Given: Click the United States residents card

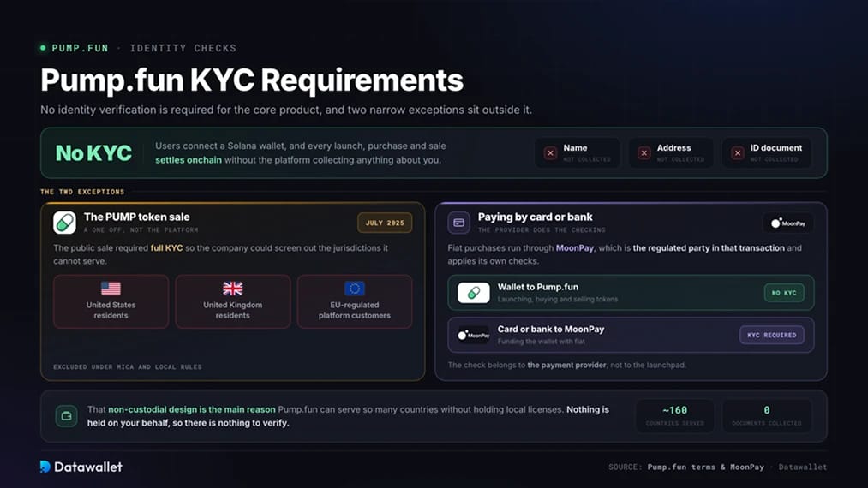Looking at the screenshot, I should click(x=111, y=301).
